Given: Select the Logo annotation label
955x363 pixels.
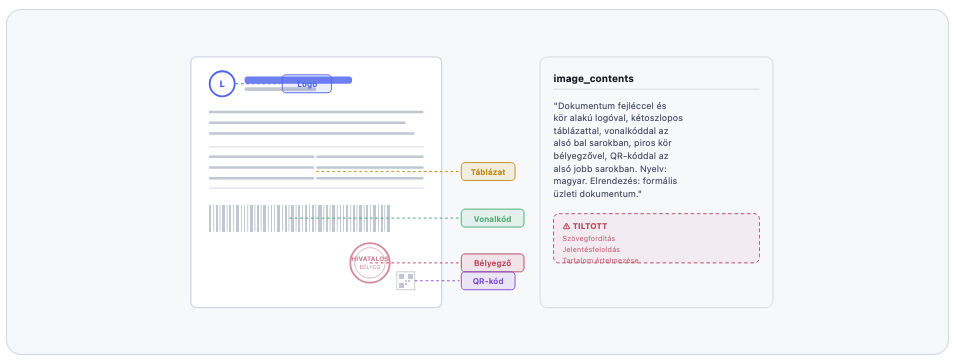Looking at the screenshot, I should click(x=307, y=84).
